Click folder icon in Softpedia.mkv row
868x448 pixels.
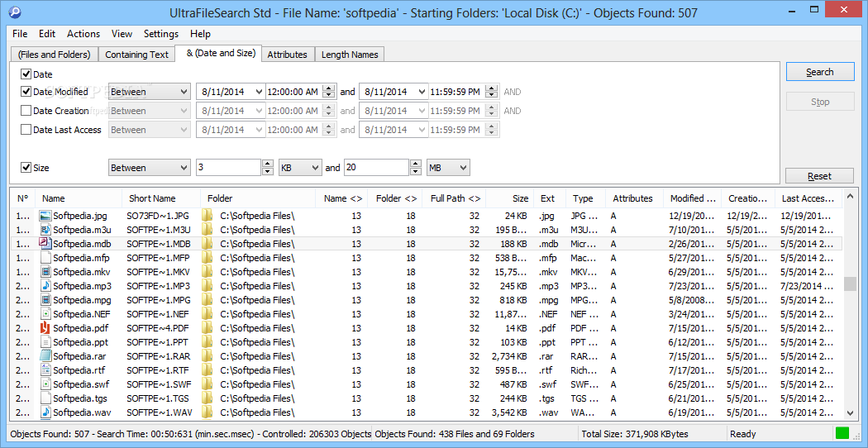coord(207,272)
